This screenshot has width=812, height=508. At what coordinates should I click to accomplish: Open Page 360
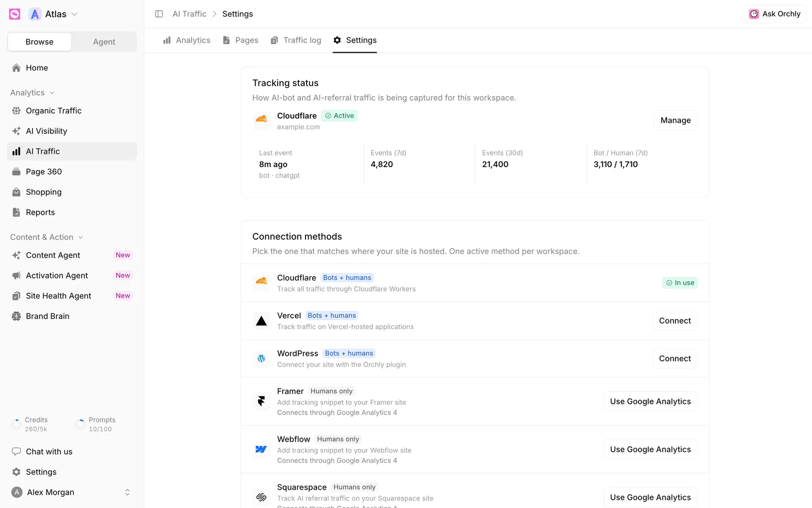(x=72, y=172)
